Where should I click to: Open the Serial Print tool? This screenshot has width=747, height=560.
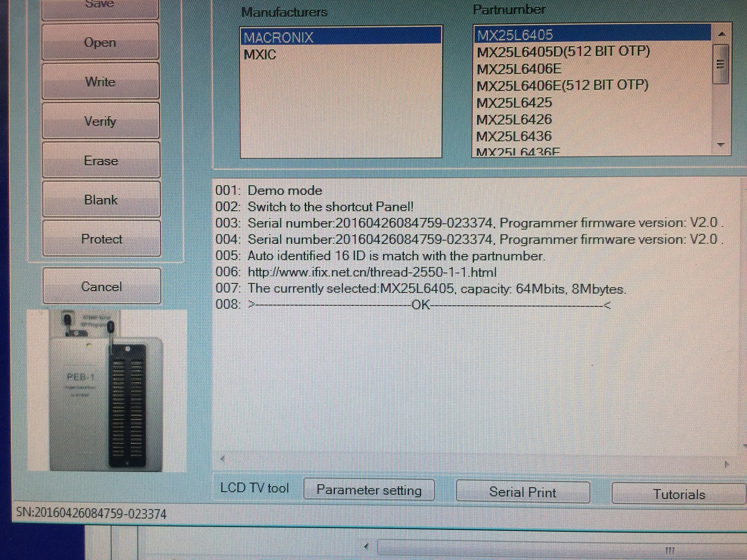click(523, 492)
